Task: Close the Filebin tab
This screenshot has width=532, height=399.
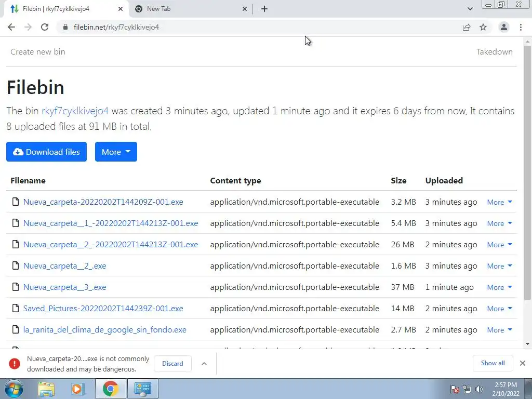Action: tap(121, 9)
